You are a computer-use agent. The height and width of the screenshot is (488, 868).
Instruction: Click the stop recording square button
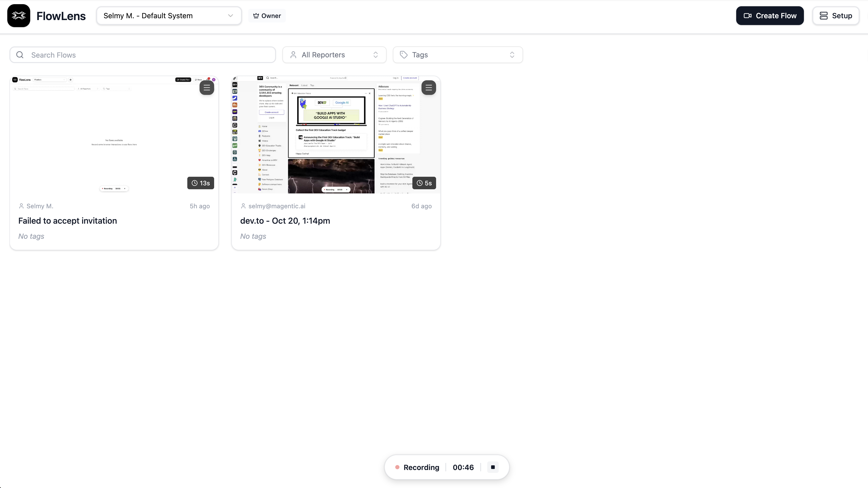pyautogui.click(x=493, y=467)
